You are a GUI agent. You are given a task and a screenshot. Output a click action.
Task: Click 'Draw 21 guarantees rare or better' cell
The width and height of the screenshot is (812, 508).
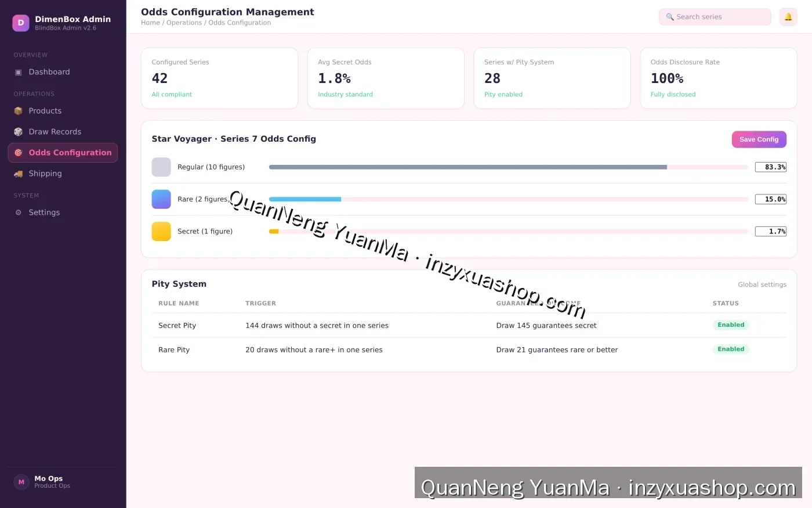[557, 350]
